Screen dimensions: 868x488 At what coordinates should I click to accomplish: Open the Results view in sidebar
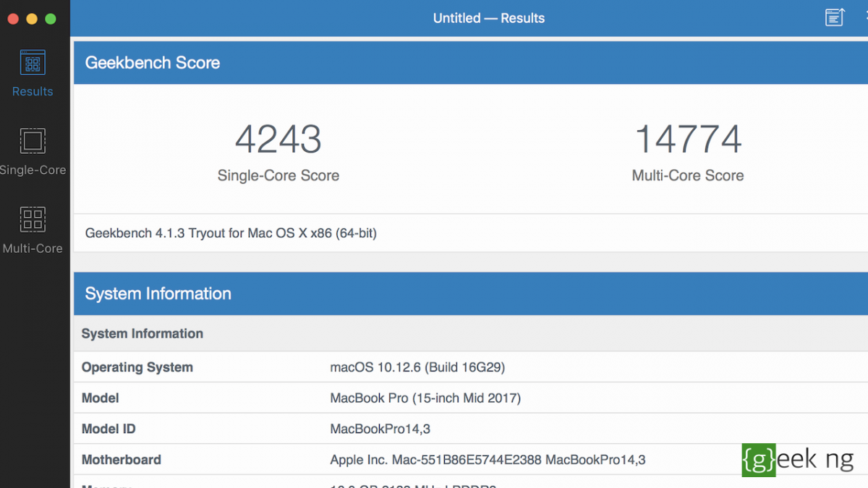pyautogui.click(x=33, y=73)
